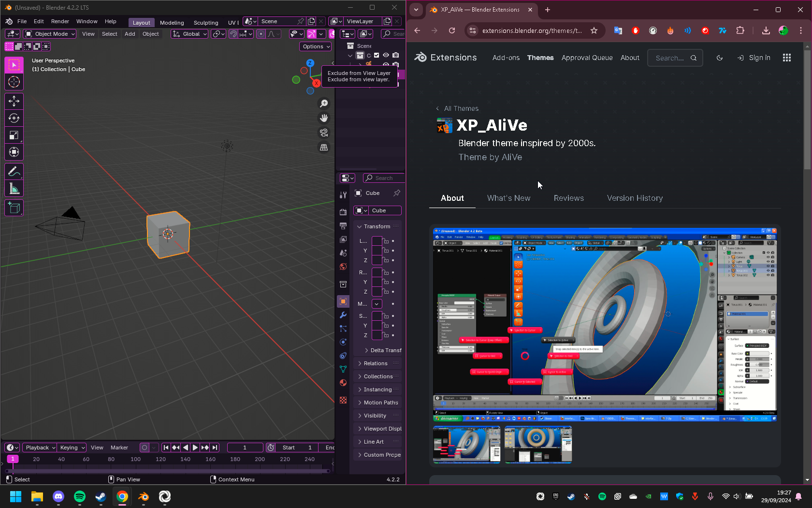
Task: Click the red X axis gizmo ball
Action: pyautogui.click(x=316, y=84)
